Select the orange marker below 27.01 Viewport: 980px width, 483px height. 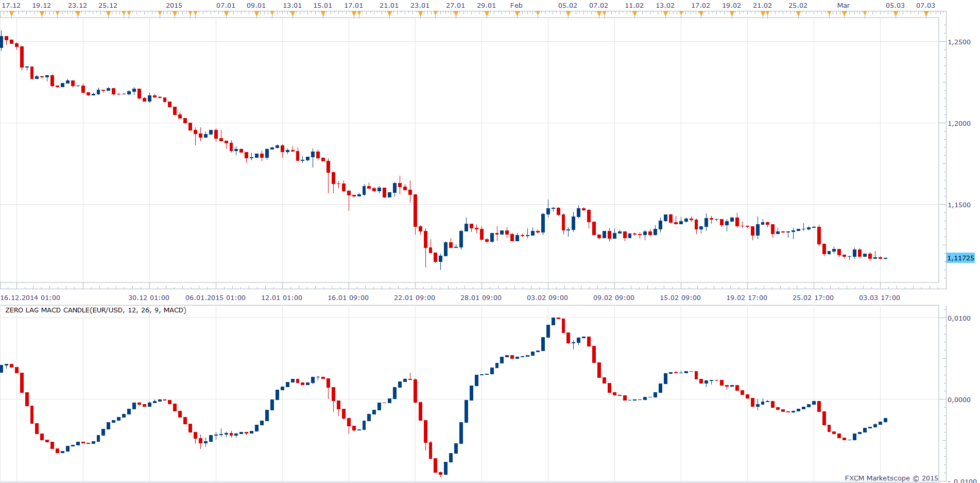point(456,14)
